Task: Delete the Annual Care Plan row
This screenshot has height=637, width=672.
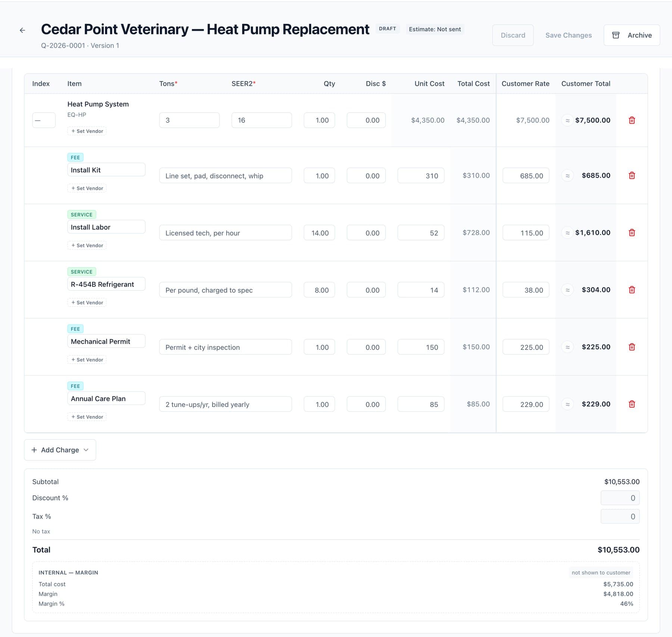Action: [632, 404]
